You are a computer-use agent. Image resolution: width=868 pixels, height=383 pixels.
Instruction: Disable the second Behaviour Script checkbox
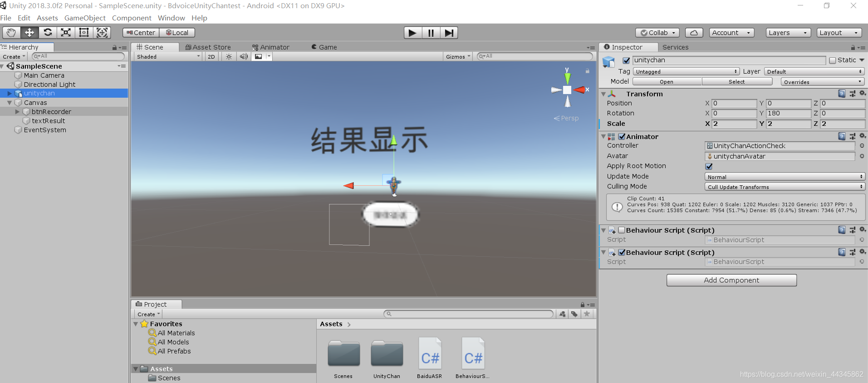click(622, 253)
